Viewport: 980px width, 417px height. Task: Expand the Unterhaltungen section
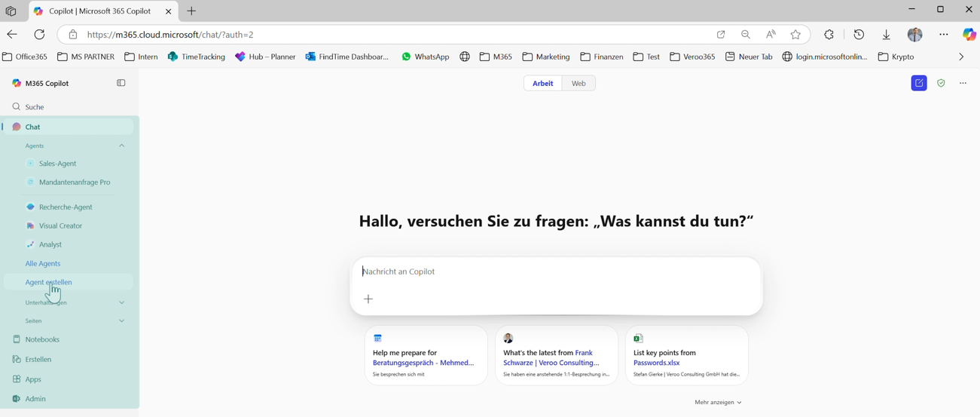122,302
